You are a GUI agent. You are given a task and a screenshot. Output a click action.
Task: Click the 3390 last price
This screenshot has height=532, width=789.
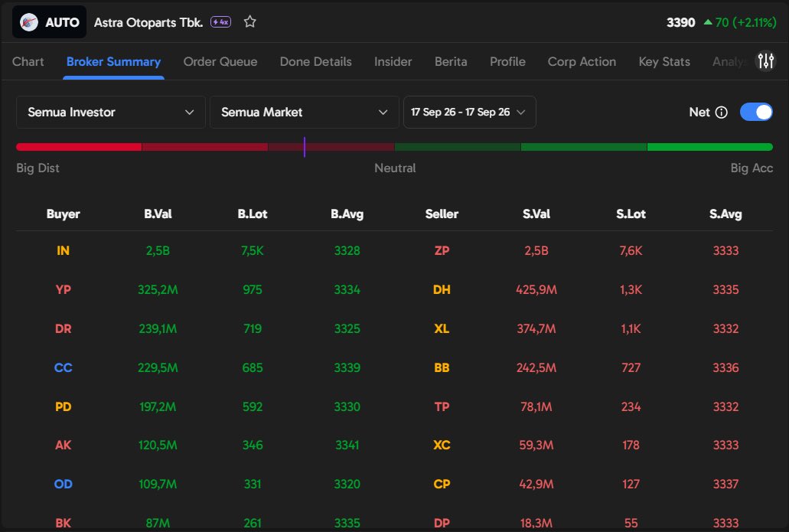[681, 22]
